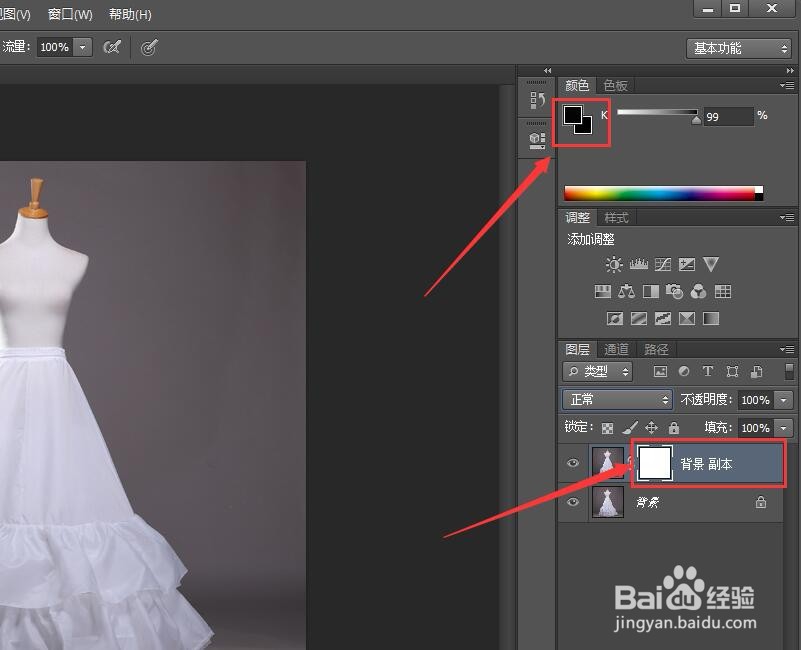This screenshot has height=650, width=801.
Task: Add a Levels adjustment
Action: click(639, 264)
